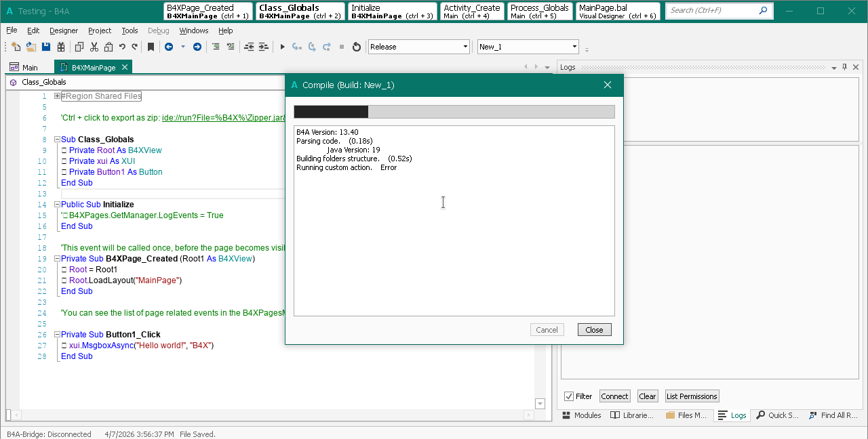
Task: Click Close button in Compile dialog
Action: pyautogui.click(x=594, y=330)
